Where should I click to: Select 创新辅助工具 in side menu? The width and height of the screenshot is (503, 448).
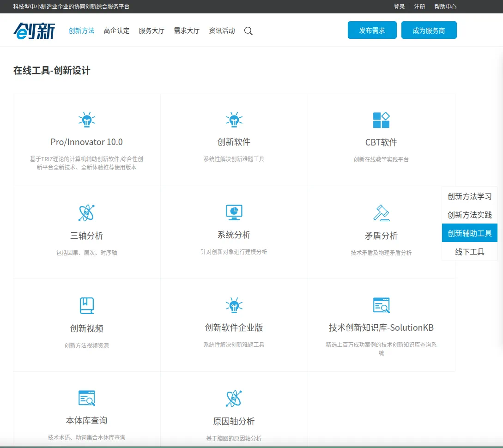point(470,233)
